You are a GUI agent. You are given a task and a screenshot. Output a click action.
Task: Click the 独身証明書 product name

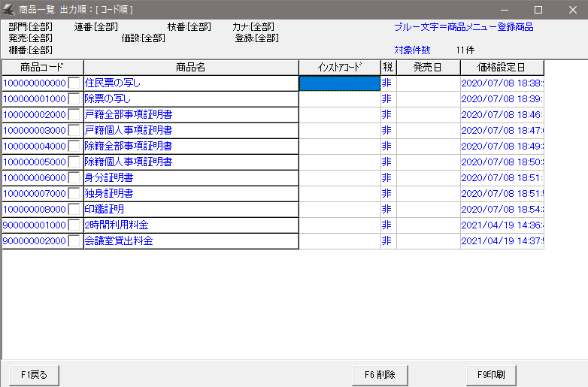[x=109, y=194]
